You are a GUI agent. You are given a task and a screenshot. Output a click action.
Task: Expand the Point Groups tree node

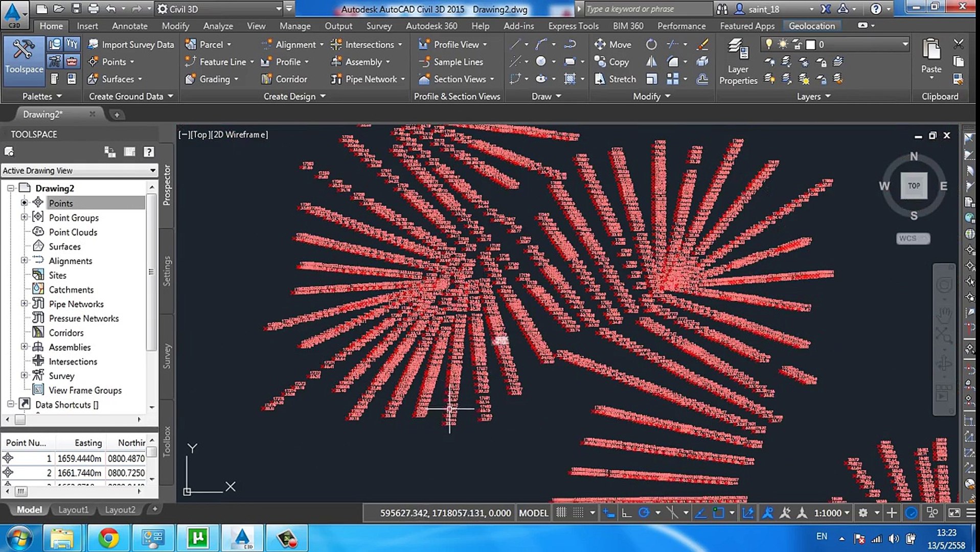pos(24,217)
